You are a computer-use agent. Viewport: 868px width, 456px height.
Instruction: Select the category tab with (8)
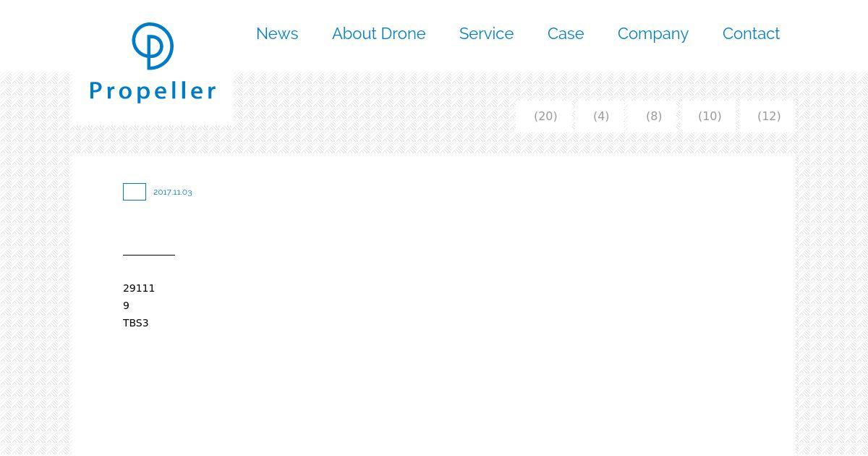(653, 116)
